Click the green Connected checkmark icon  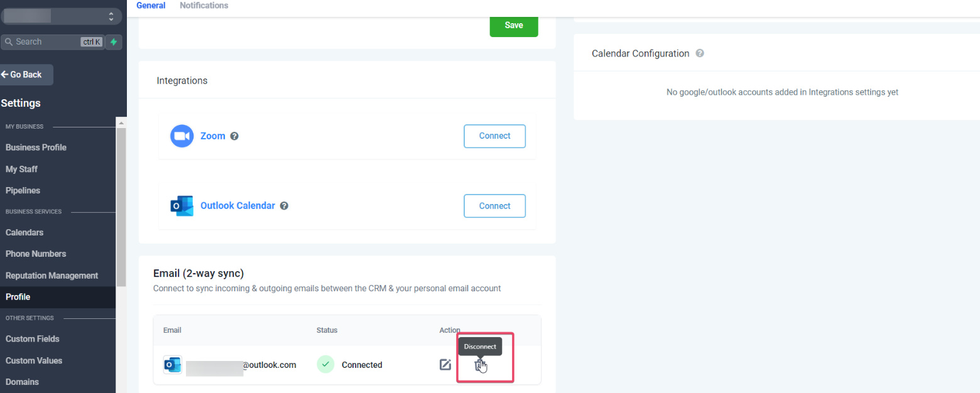[x=325, y=365]
